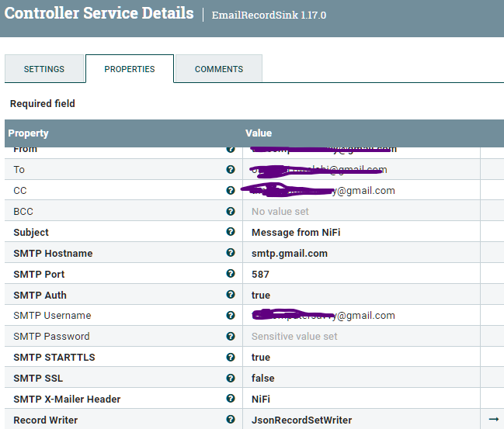Click the help icon beside BCC

pyautogui.click(x=231, y=211)
